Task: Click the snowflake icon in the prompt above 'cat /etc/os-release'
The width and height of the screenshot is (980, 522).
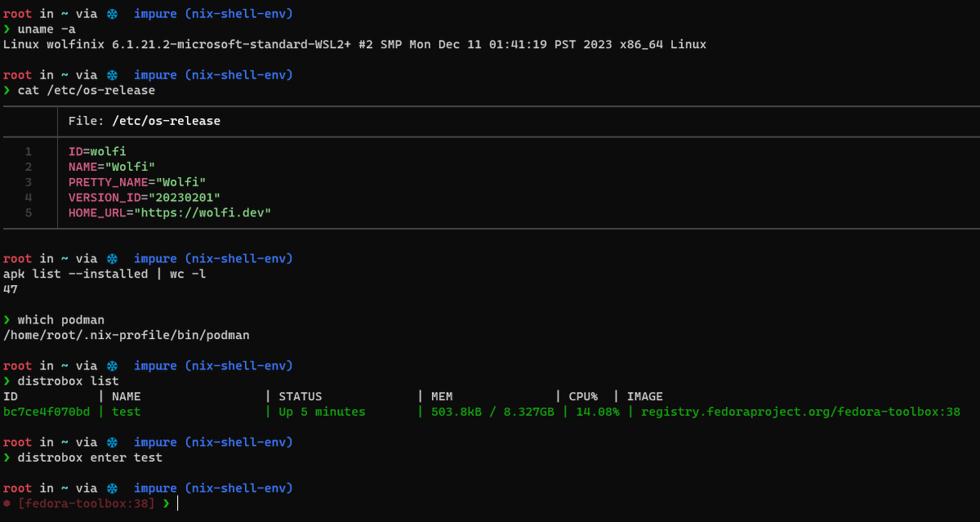Action: tap(112, 75)
